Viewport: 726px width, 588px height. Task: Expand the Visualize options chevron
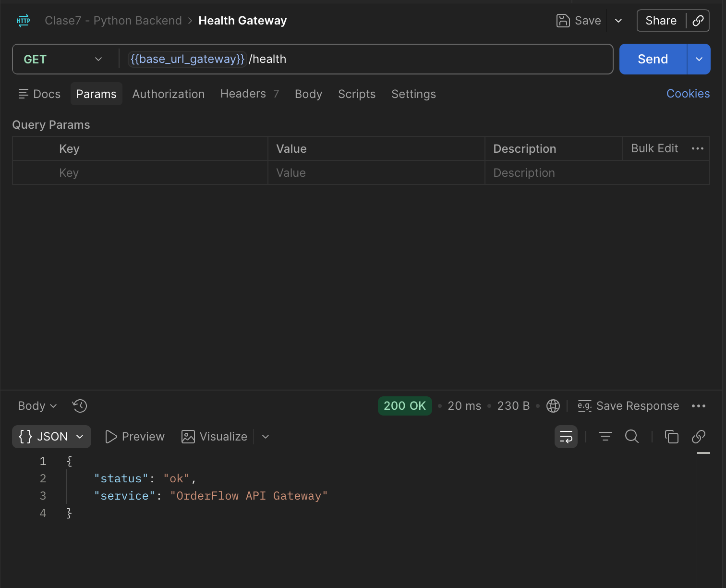266,437
